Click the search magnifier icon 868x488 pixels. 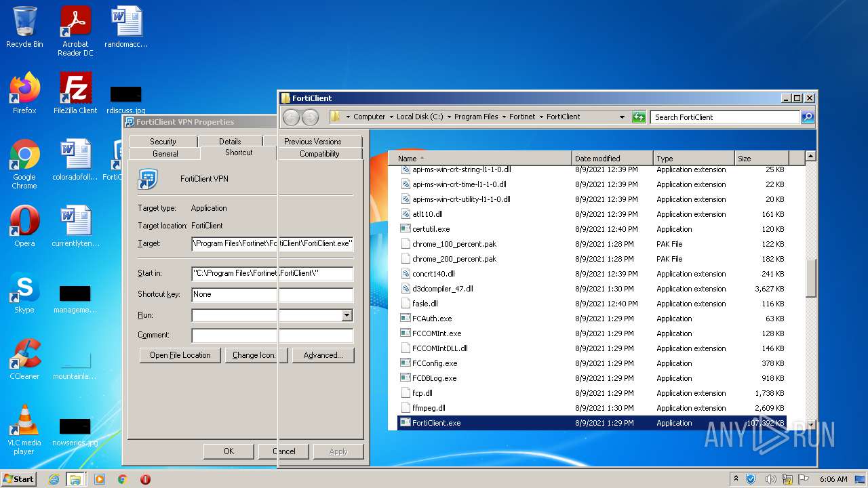[x=807, y=117]
